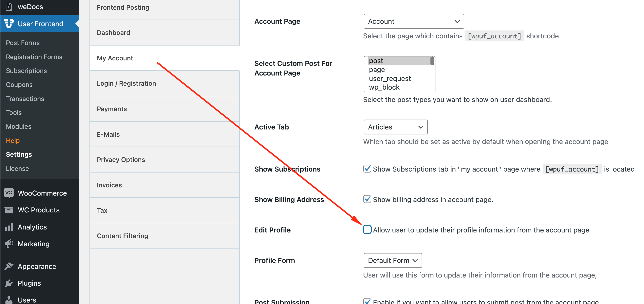This screenshot has height=304, width=644.
Task: Click the weDocs document icon
Action: tap(9, 6)
